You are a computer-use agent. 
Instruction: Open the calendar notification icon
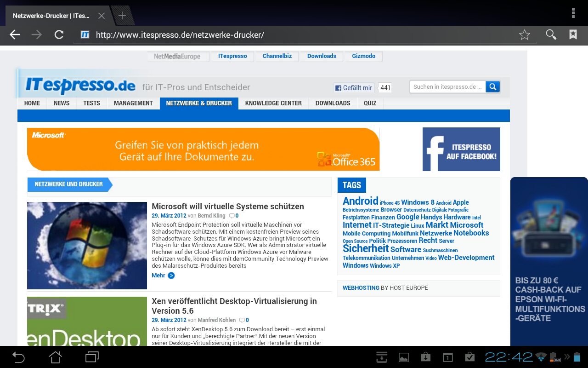point(448,357)
